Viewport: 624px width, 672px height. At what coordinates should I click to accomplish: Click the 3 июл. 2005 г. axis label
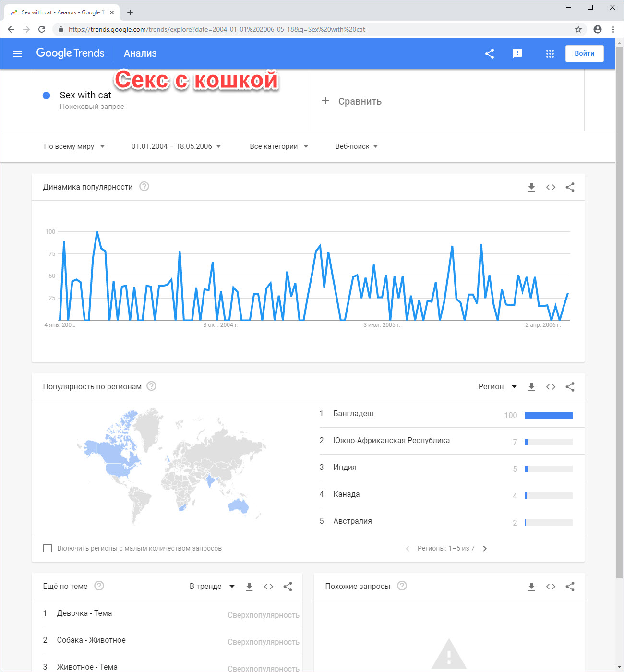tap(382, 325)
